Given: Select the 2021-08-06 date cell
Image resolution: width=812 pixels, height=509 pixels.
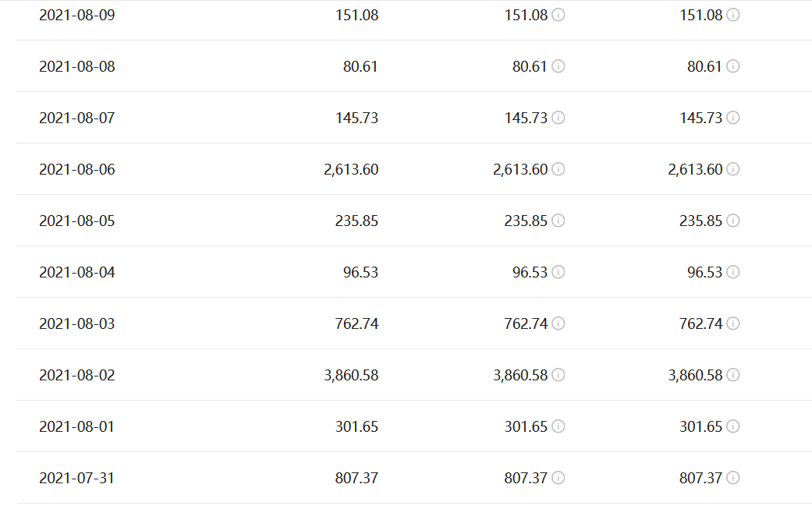Looking at the screenshot, I should 77,170.
